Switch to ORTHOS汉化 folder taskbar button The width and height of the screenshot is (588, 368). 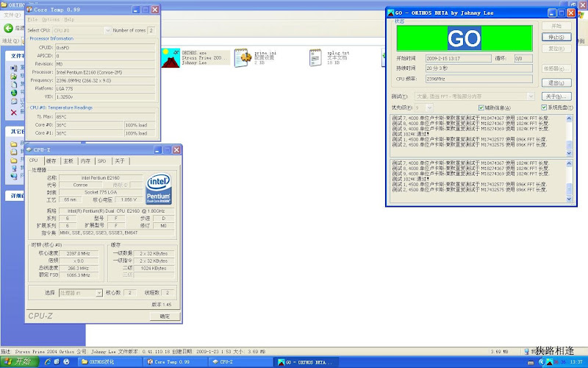tap(110, 362)
